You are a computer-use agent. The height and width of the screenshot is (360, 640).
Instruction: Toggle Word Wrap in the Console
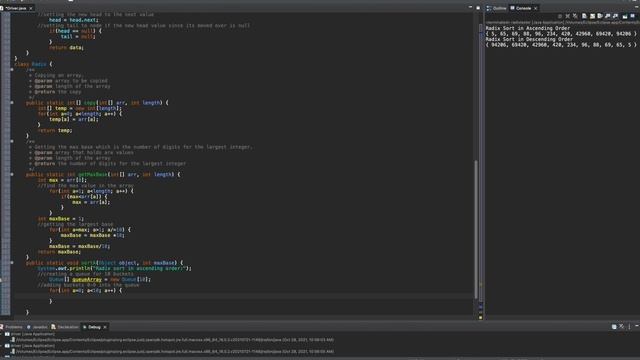pyautogui.click(x=600, y=16)
